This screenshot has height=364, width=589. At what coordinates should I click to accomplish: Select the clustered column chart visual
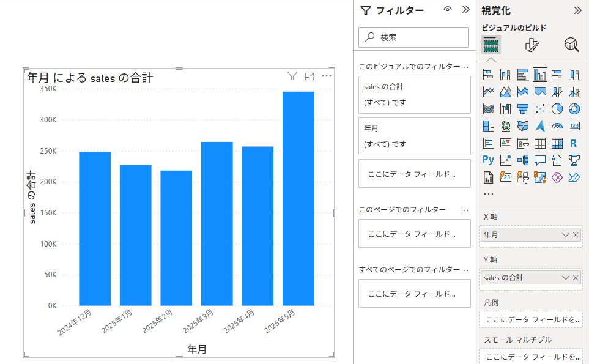tap(540, 75)
